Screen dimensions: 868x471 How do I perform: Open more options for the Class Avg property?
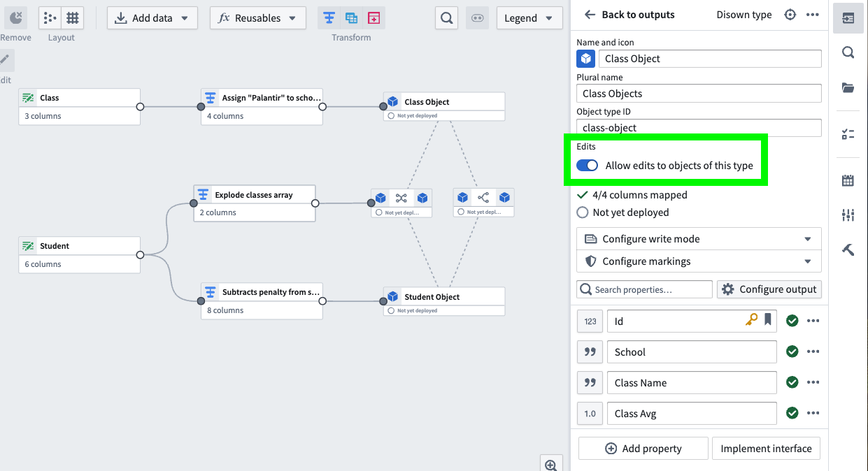click(x=813, y=413)
